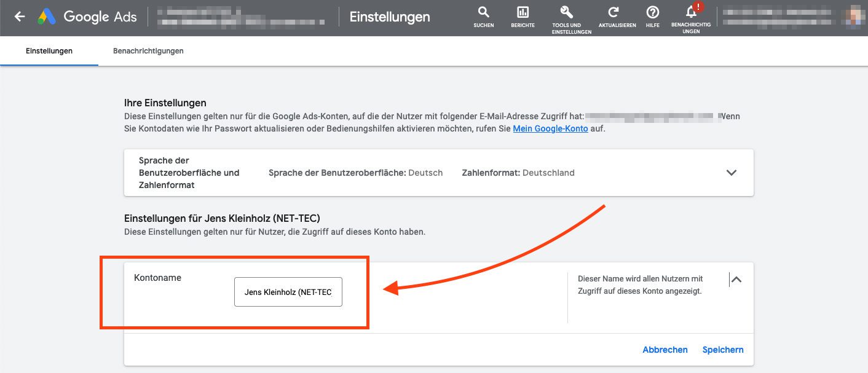
Task: Open the Berichte reports icon
Action: coord(523,17)
